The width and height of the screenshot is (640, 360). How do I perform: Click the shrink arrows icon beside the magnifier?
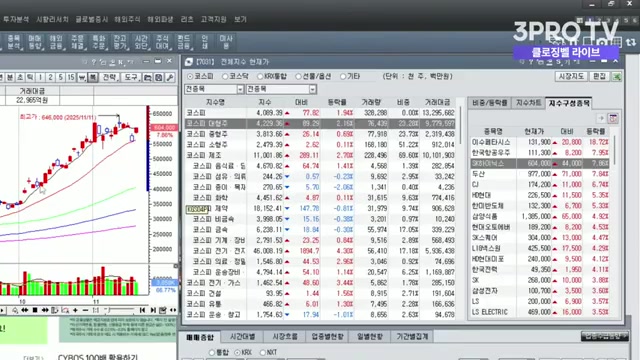click(25, 311)
